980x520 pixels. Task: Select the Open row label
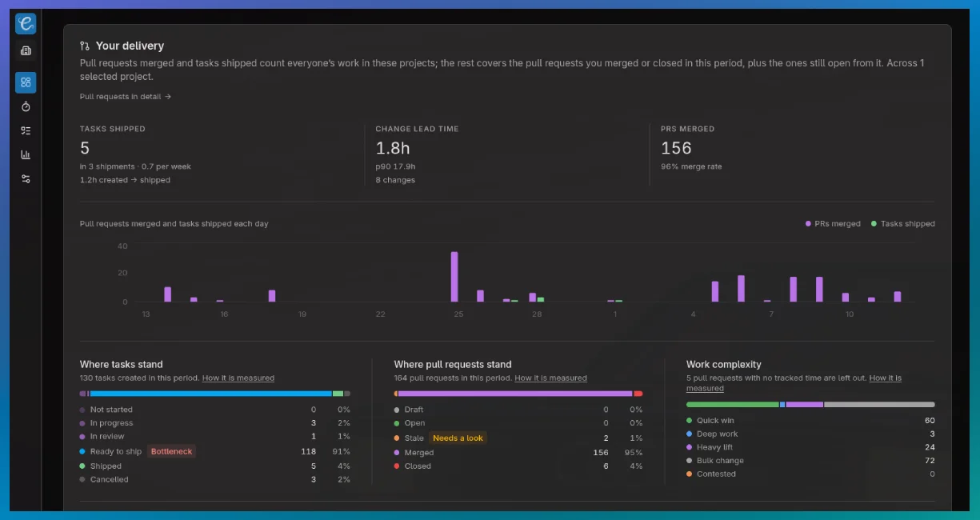(x=414, y=423)
